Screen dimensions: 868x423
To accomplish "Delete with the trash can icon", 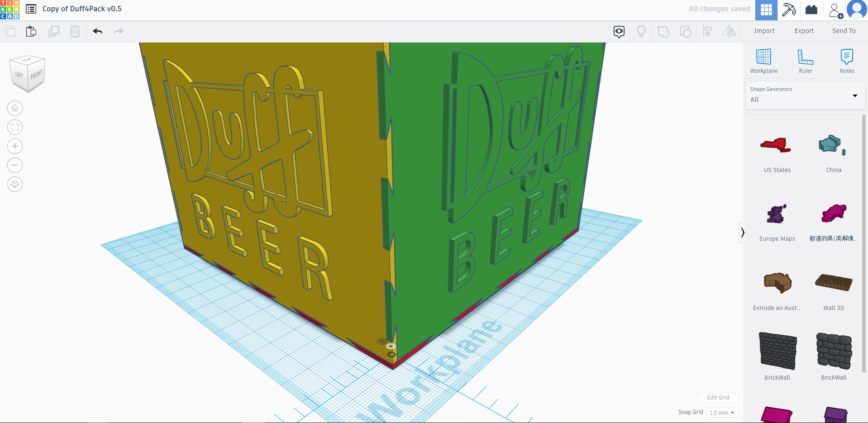I will click(75, 31).
